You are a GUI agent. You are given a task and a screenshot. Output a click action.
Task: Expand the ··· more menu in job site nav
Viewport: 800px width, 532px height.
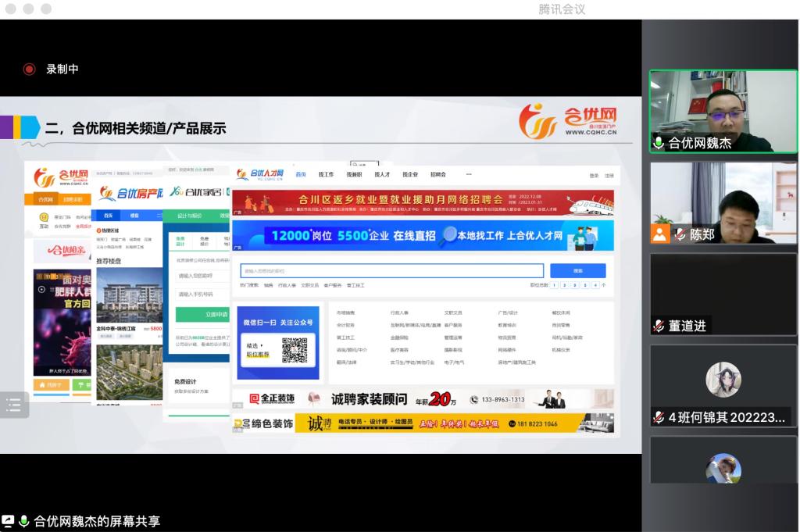[x=469, y=174]
